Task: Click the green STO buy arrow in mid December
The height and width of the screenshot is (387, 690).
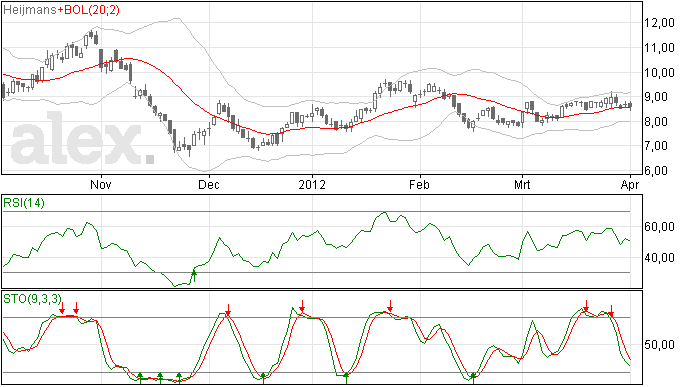Action: (263, 378)
